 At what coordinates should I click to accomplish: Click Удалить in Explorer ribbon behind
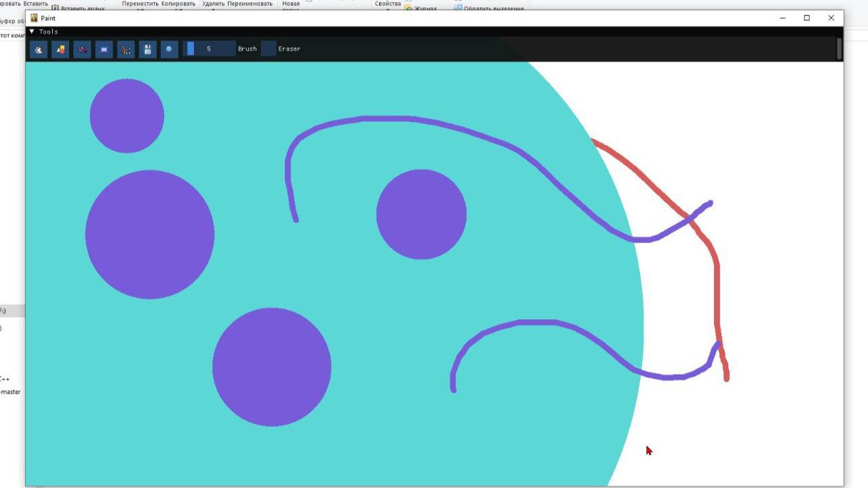point(214,3)
